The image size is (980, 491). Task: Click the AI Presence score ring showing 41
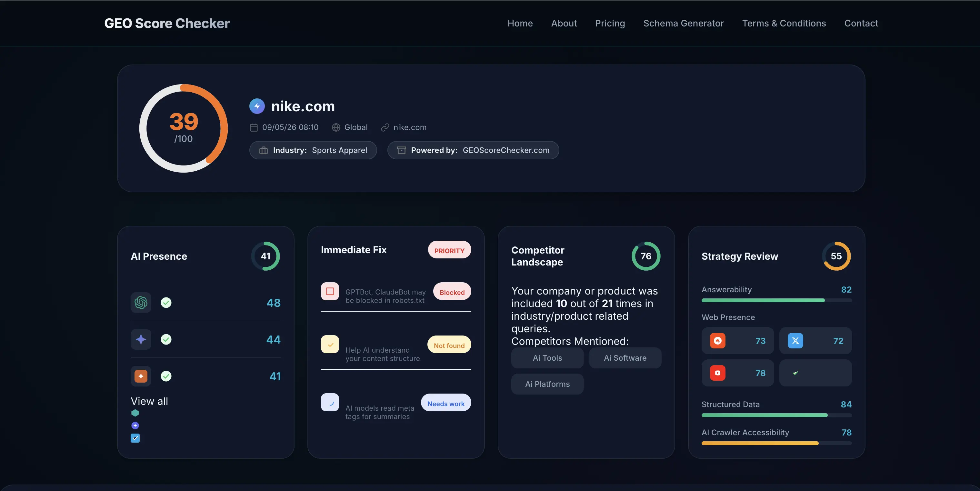[x=265, y=256]
